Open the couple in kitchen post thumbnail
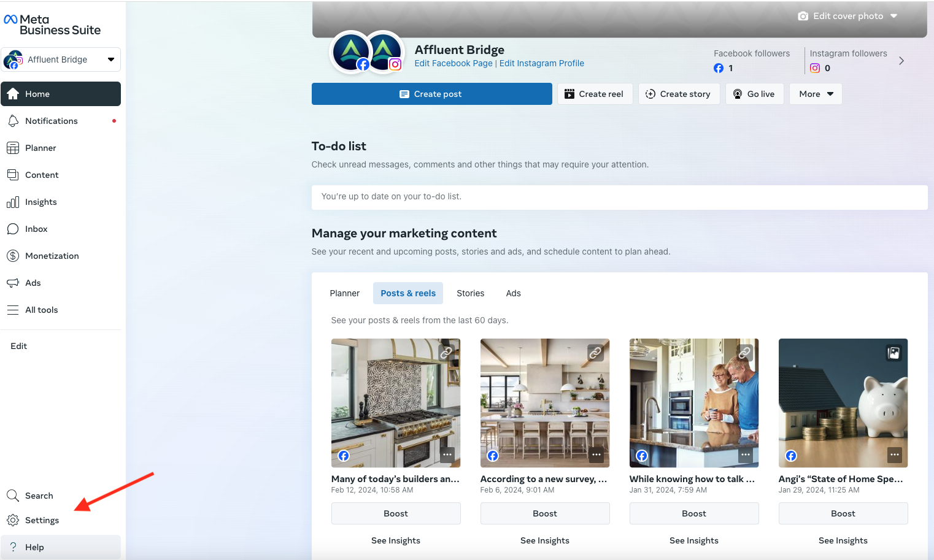This screenshot has height=560, width=934. (694, 403)
